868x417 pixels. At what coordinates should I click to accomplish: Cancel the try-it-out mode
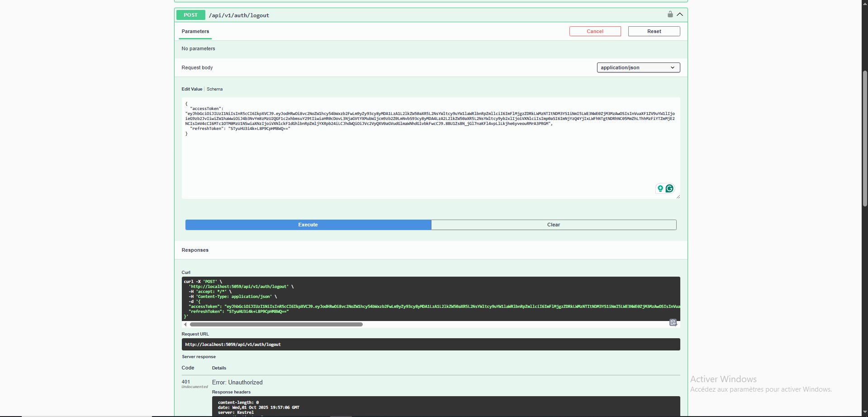click(595, 31)
